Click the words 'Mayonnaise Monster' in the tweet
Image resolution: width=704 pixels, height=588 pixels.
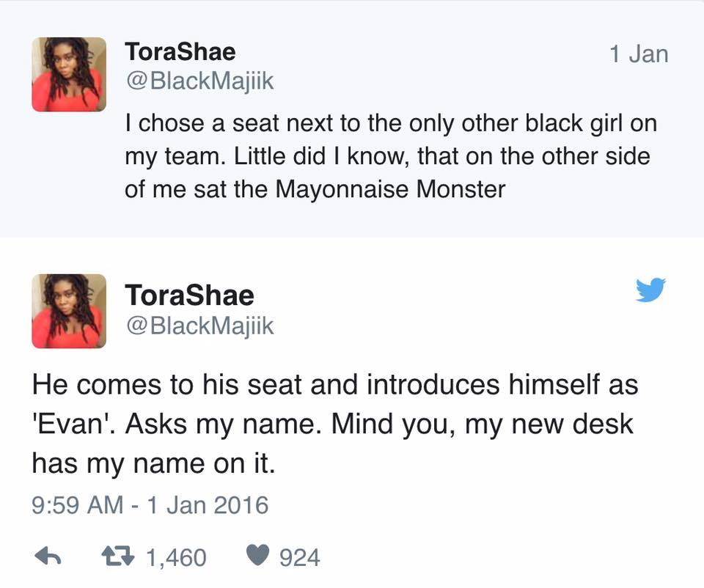click(x=391, y=189)
